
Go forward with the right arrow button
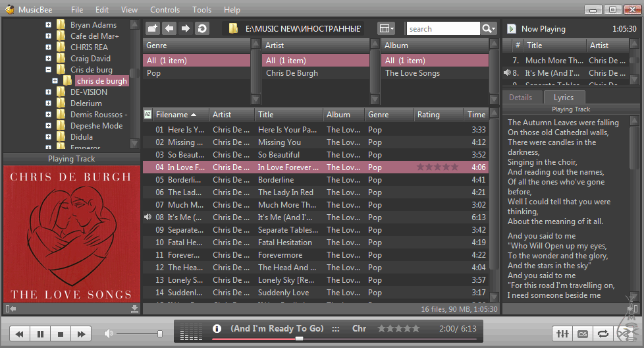click(x=186, y=28)
